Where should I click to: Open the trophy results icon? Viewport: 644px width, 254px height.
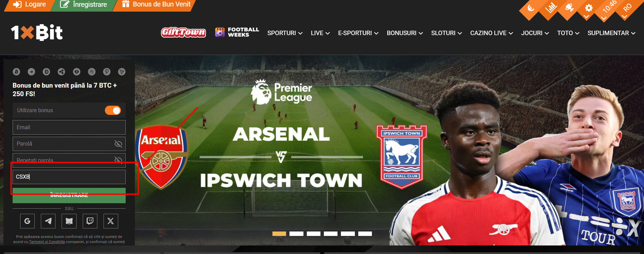[x=570, y=8]
